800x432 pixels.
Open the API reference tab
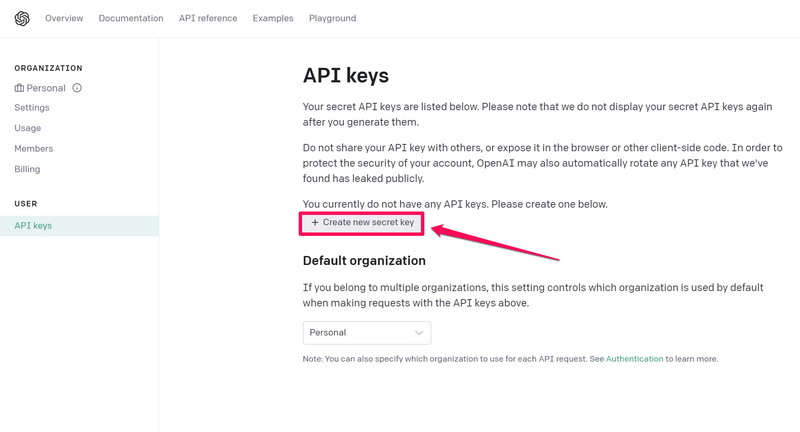[x=208, y=18]
